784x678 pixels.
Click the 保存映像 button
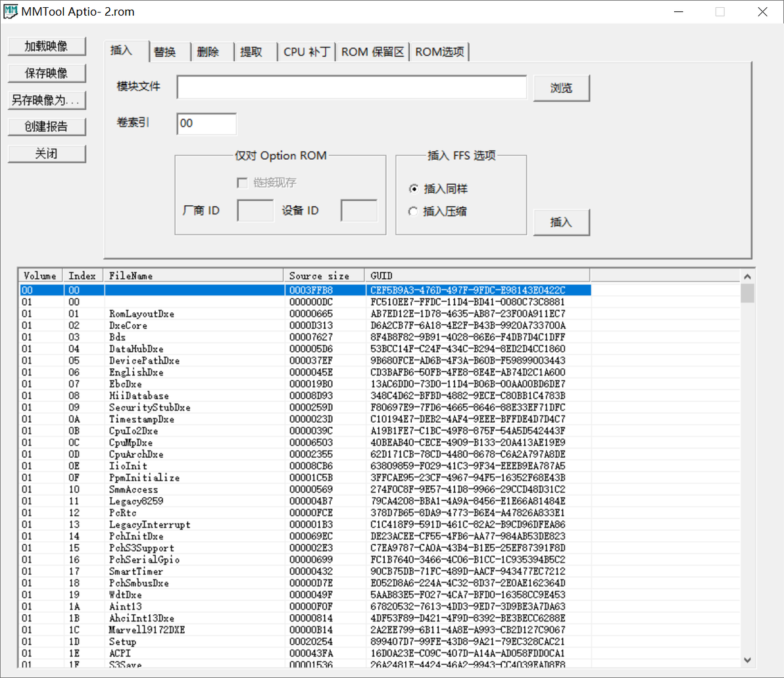coord(47,74)
